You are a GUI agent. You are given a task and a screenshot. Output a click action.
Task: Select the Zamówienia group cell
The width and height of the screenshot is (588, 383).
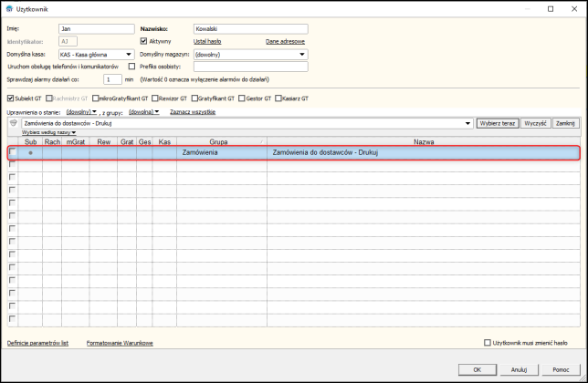222,152
